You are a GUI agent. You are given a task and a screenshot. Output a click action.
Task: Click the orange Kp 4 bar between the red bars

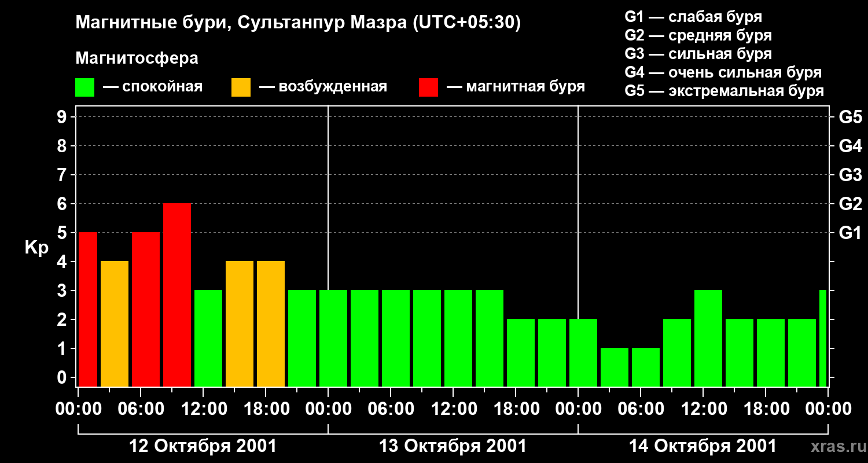pyautogui.click(x=115, y=324)
